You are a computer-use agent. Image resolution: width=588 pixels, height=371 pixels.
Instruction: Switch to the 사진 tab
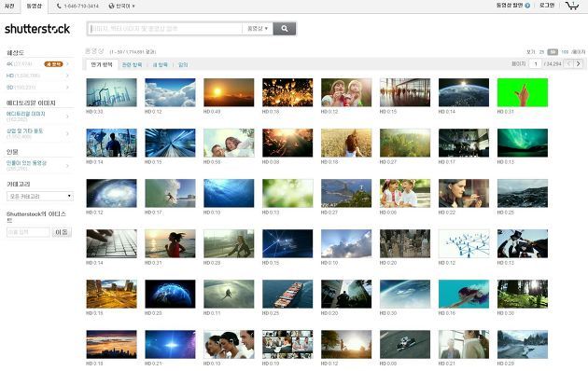point(9,6)
